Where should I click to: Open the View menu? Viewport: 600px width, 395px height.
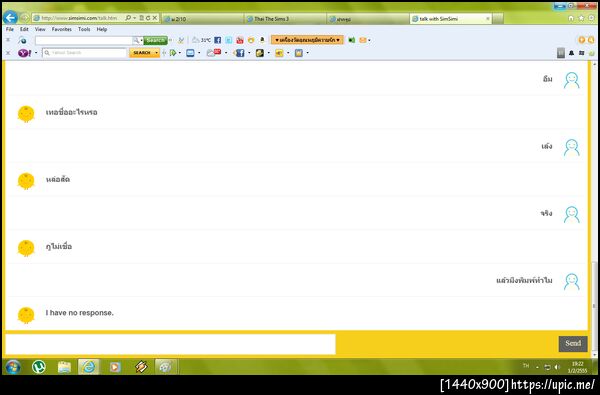40,29
